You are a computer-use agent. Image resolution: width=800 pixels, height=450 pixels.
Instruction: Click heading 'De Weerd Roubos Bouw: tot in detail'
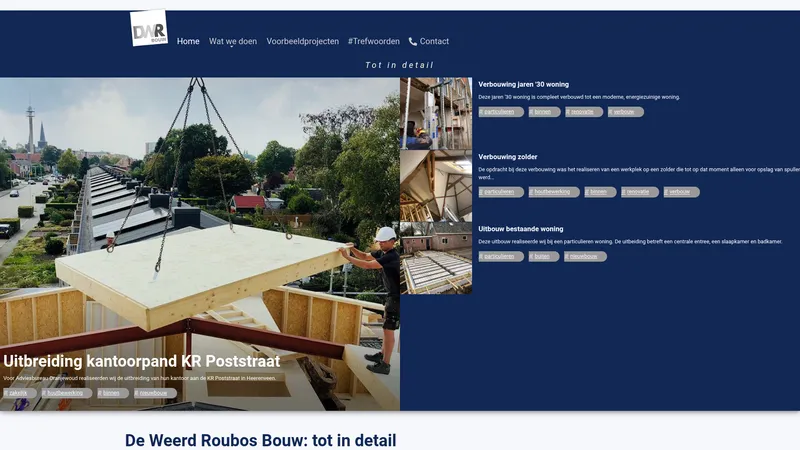tap(261, 440)
